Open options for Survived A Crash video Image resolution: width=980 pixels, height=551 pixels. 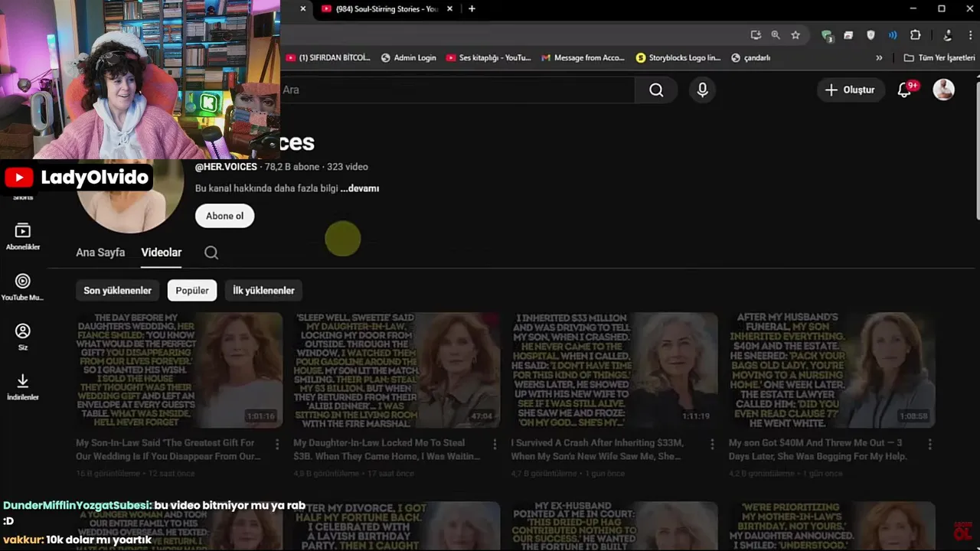712,444
